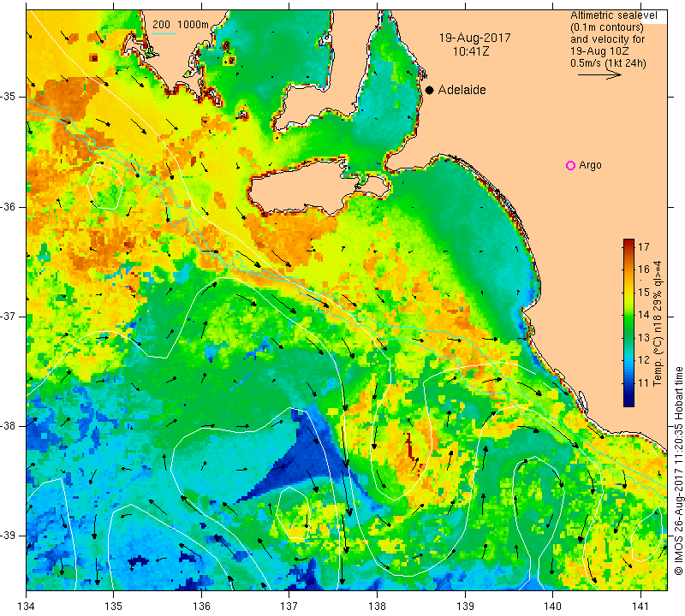Image resolution: width=685 pixels, height=616 pixels.
Task: Click the -37 latitude axis label
Action: (9, 316)
